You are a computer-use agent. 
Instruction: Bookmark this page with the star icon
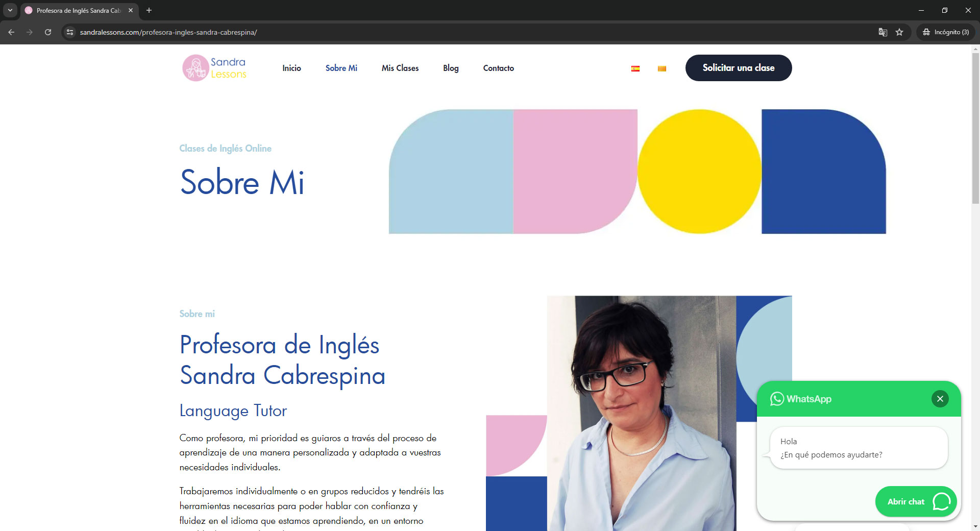(x=899, y=32)
